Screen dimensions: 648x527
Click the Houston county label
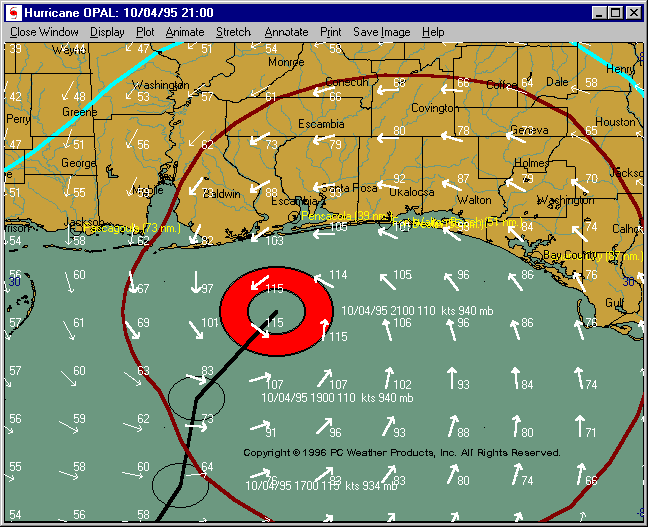[615, 122]
